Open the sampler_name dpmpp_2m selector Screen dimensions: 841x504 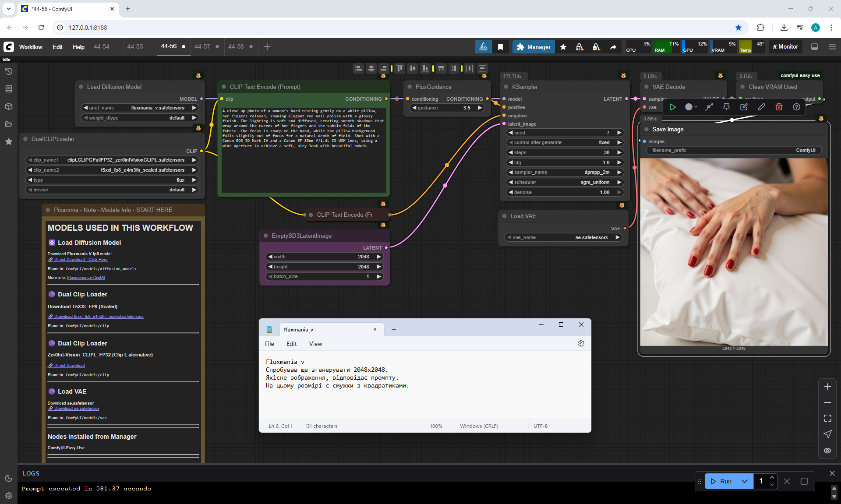(564, 172)
